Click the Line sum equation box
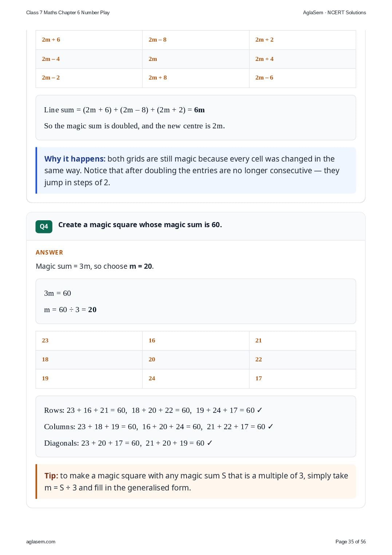The height and width of the screenshot is (555, 392). [196, 117]
